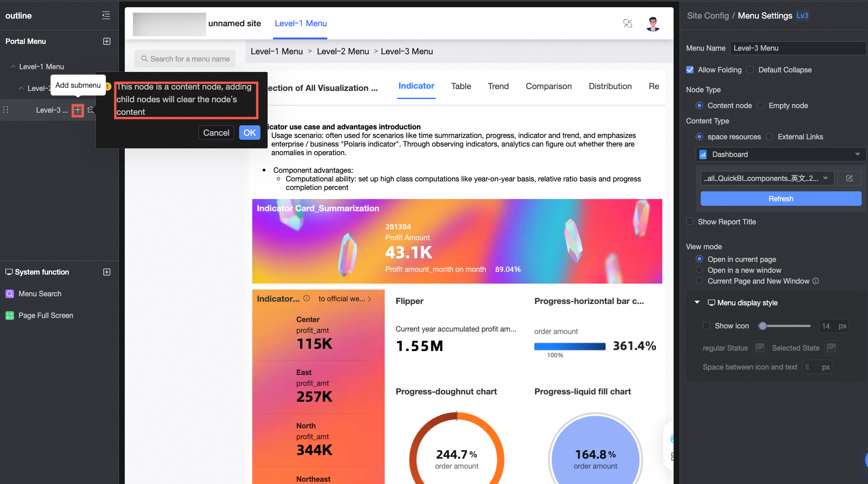Viewport: 868px width, 484px height.
Task: Select Current Page and New Window mode
Action: [699, 281]
